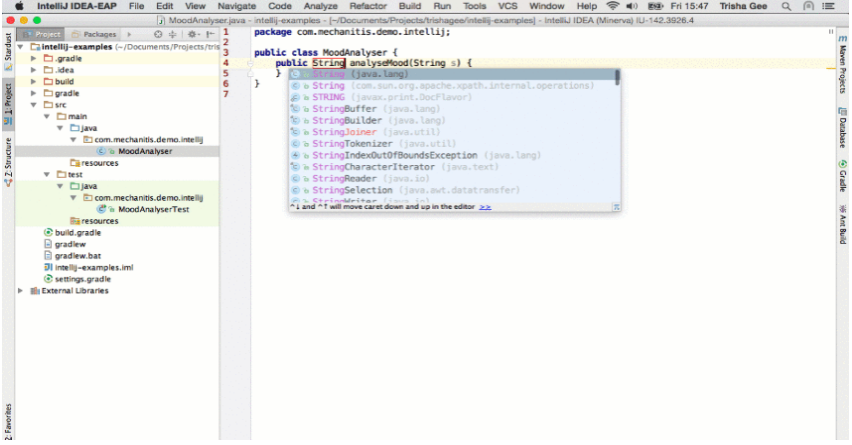Viewport: 852px width, 445px height.
Task: Toggle the 1: Project tool window tab
Action: coord(8,103)
